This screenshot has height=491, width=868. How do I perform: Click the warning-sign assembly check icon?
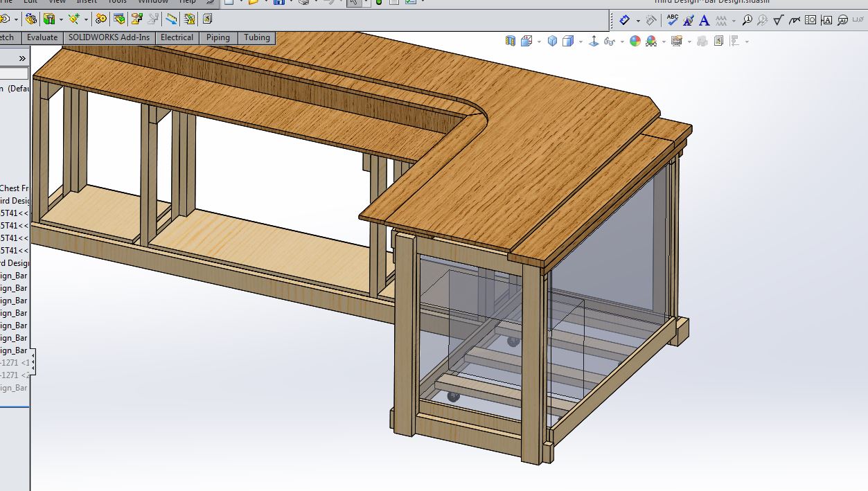point(189,19)
